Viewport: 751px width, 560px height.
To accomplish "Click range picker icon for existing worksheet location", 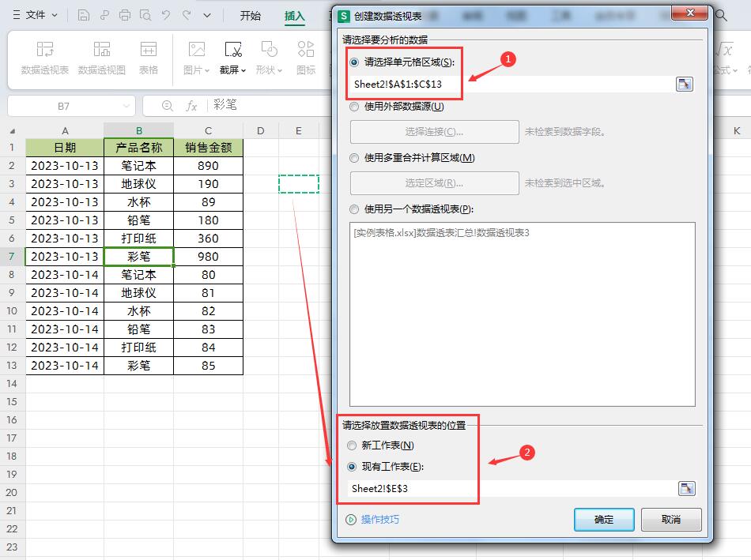I will click(687, 489).
